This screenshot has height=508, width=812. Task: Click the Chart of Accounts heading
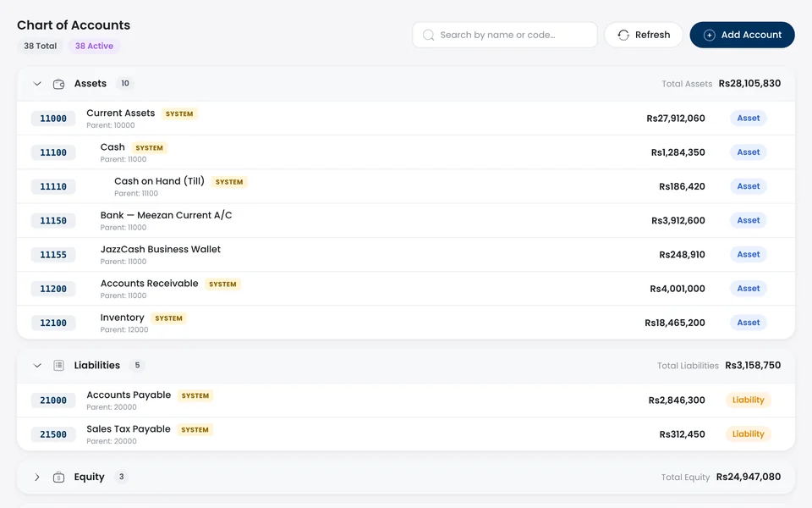74,25
